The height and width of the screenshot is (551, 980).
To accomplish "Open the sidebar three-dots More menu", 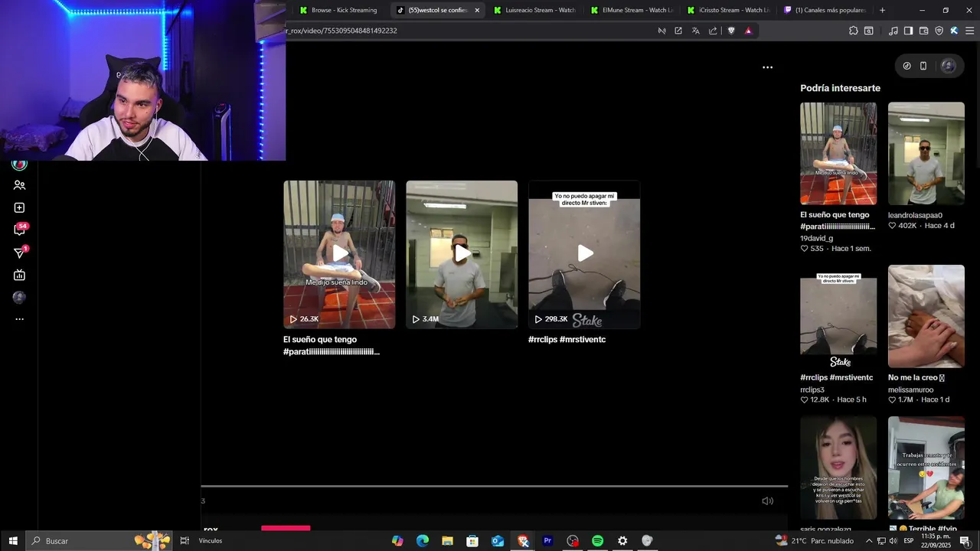I will (x=19, y=319).
